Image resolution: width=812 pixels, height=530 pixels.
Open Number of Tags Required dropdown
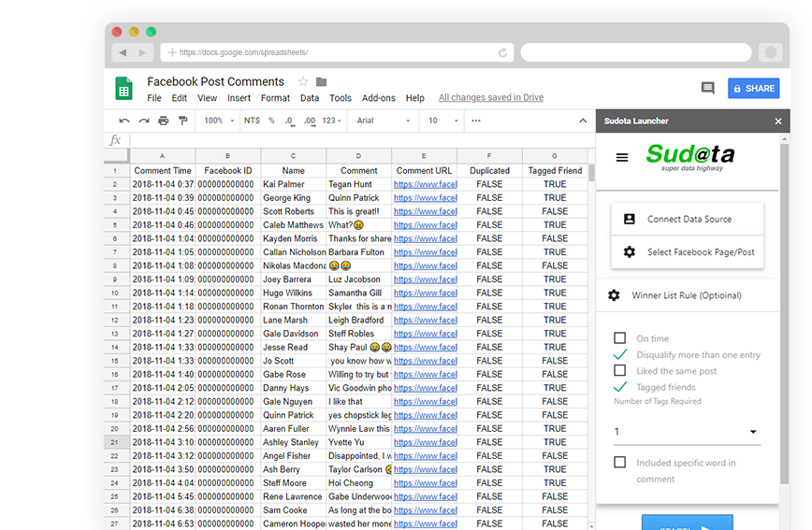[x=687, y=432]
